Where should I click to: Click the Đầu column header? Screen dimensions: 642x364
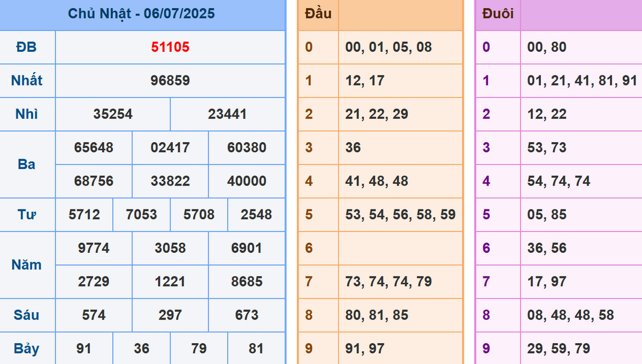[318, 13]
